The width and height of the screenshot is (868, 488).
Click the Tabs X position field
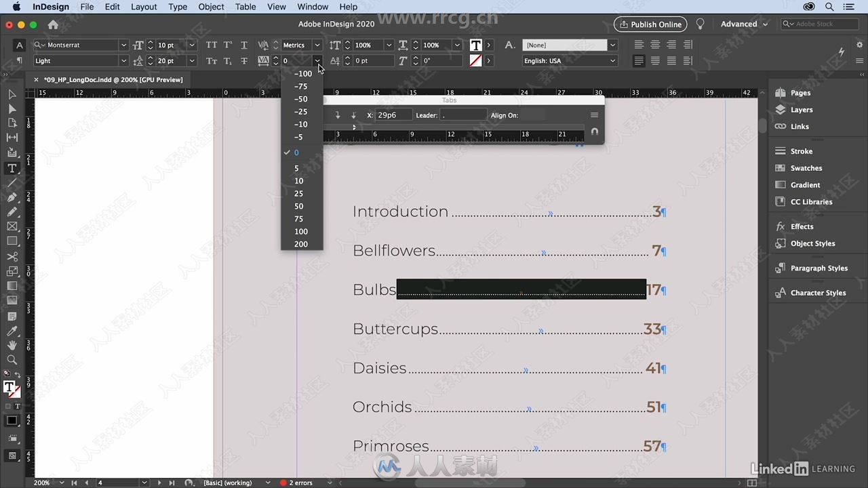pos(394,115)
